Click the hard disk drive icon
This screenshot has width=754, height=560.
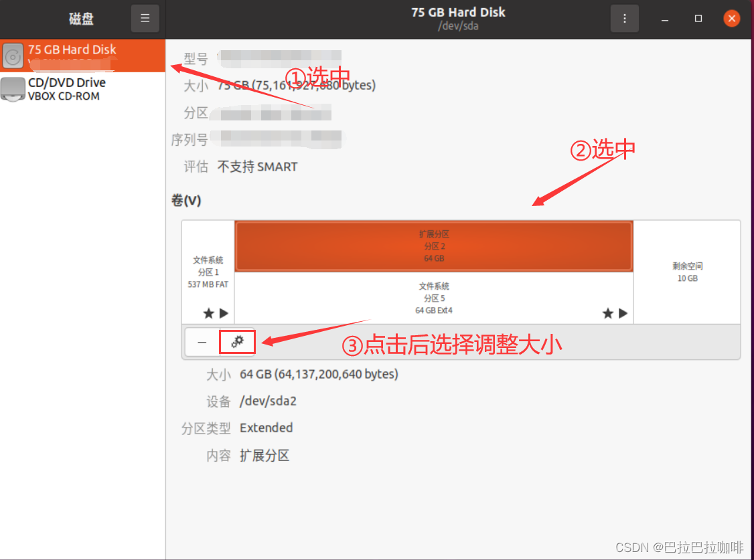pyautogui.click(x=13, y=56)
